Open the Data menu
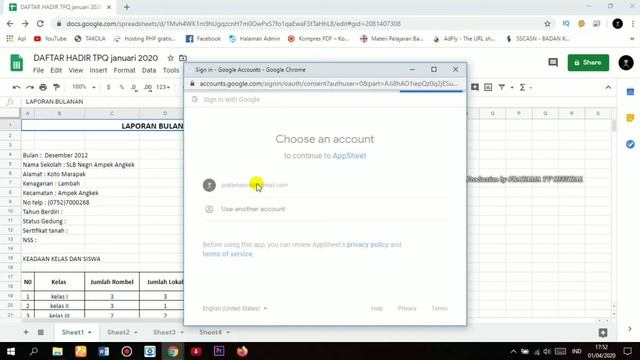 click(149, 70)
